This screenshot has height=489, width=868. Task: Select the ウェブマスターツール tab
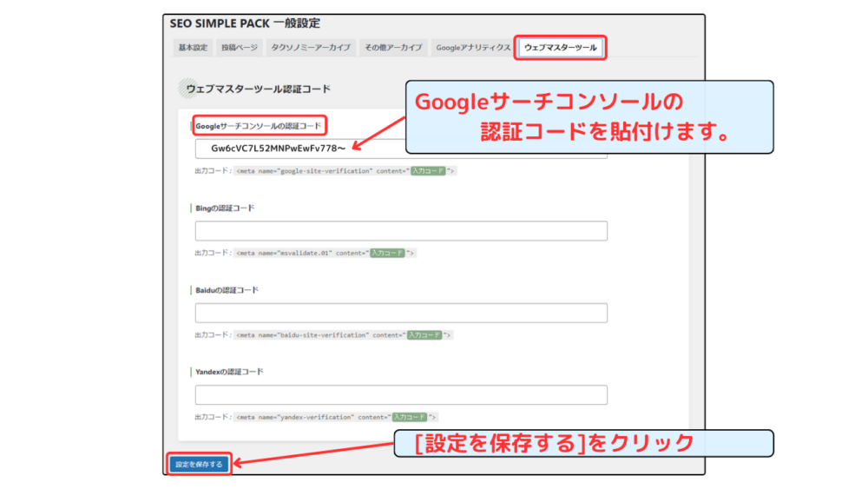tap(560, 48)
